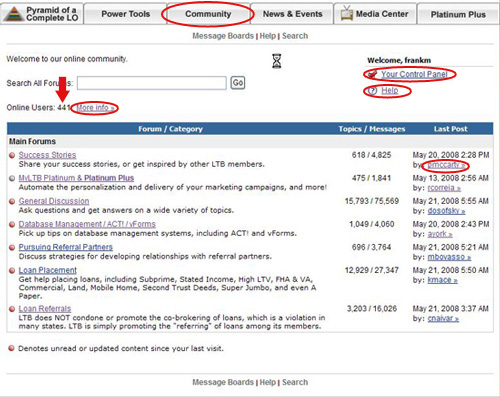Click the May 21, 2008 3:37 AM date

451,309
